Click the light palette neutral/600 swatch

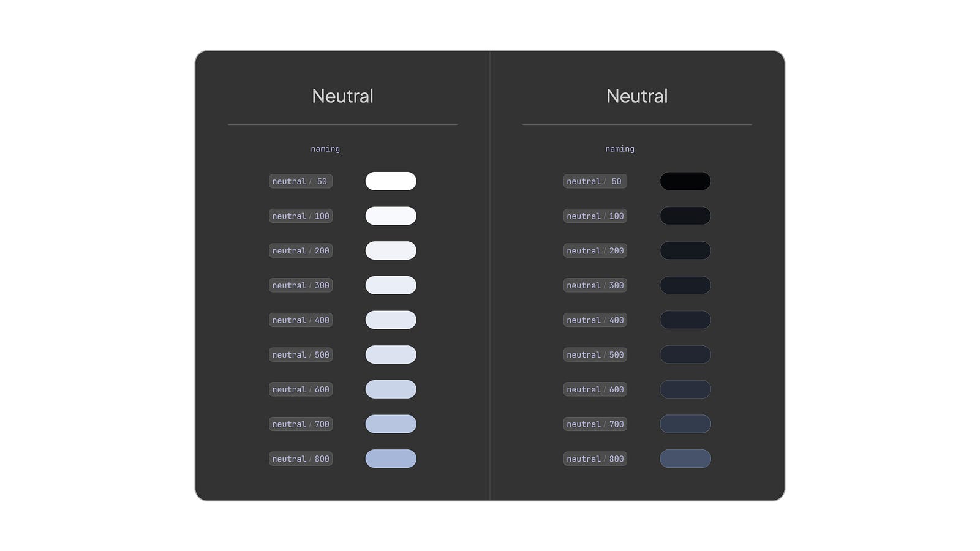pyautogui.click(x=391, y=389)
